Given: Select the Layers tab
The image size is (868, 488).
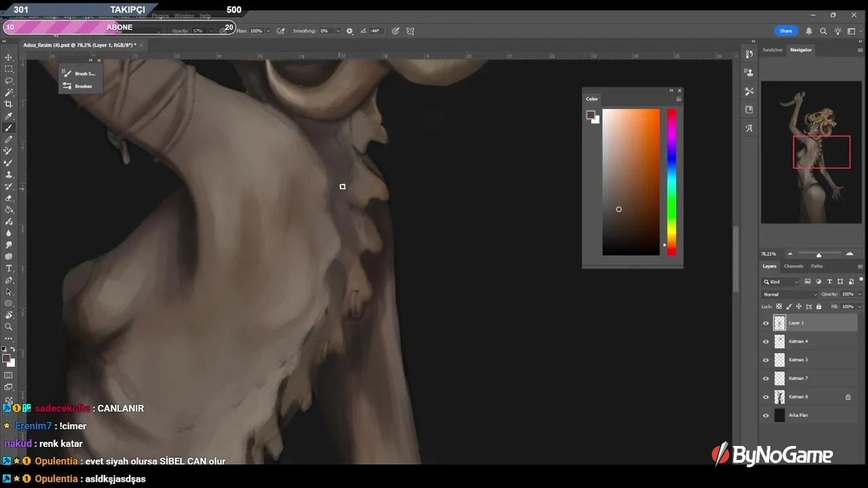Looking at the screenshot, I should [770, 266].
